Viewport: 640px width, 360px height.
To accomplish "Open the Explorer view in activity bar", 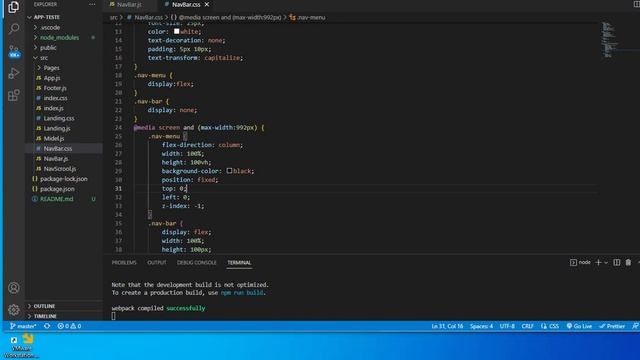I will coord(13,7).
